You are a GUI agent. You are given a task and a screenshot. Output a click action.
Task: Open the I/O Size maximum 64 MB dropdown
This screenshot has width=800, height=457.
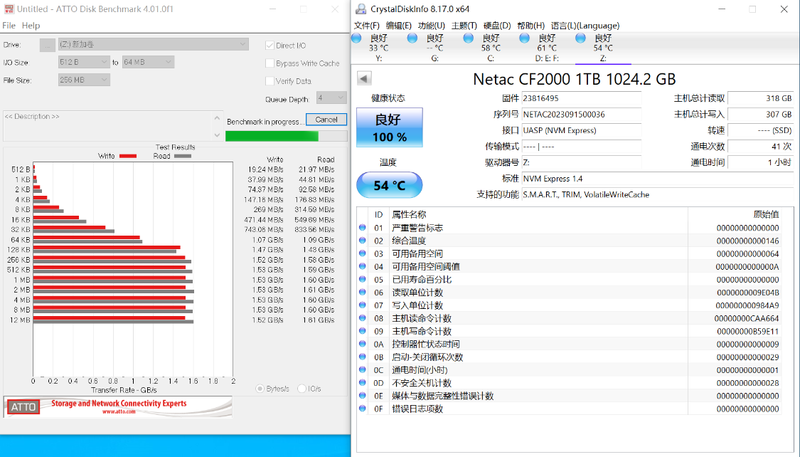click(148, 62)
